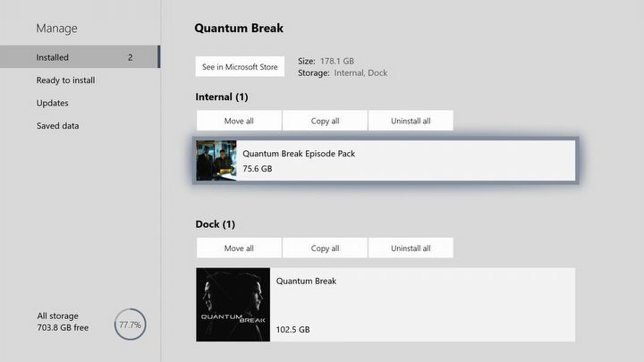The image size is (644, 362).
Task: Choose Uninstall all for Dock storage
Action: pyautogui.click(x=411, y=248)
